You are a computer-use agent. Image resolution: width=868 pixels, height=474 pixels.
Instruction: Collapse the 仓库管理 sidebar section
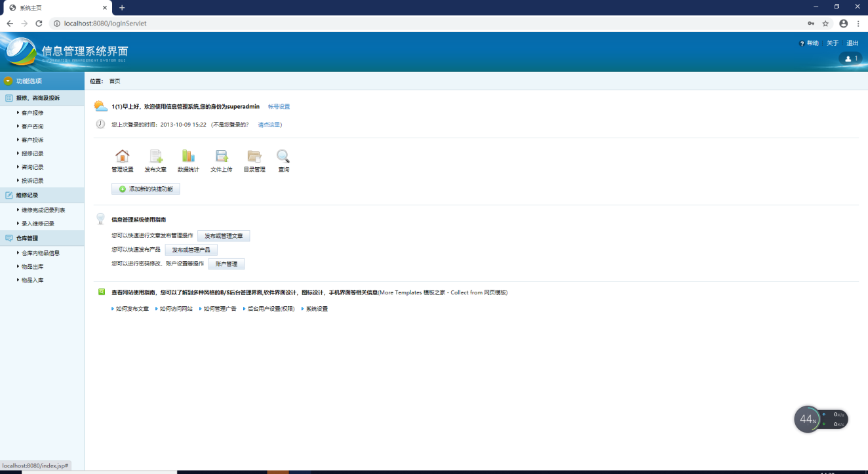tap(42, 238)
